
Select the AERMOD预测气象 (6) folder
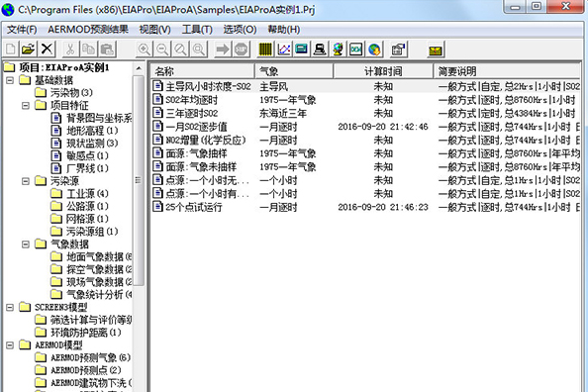point(83,357)
